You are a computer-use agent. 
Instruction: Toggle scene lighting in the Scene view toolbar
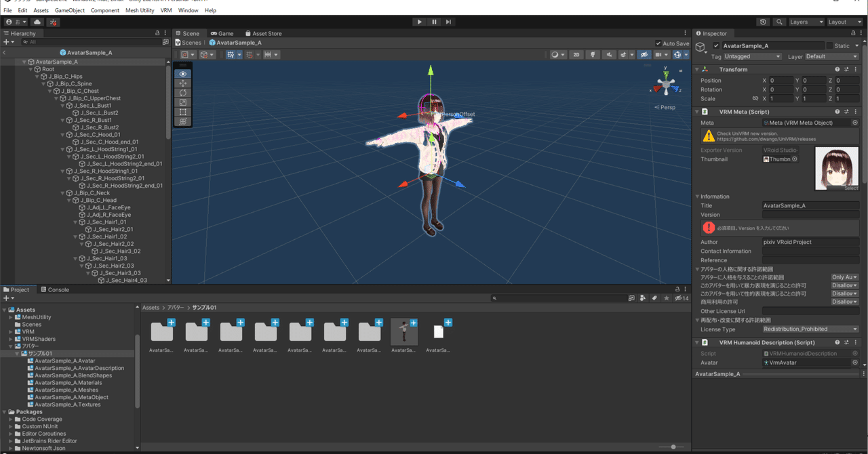(593, 54)
